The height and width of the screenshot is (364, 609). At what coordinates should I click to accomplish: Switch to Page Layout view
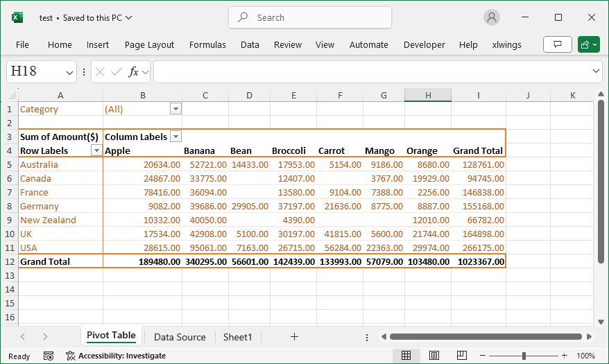tap(434, 356)
